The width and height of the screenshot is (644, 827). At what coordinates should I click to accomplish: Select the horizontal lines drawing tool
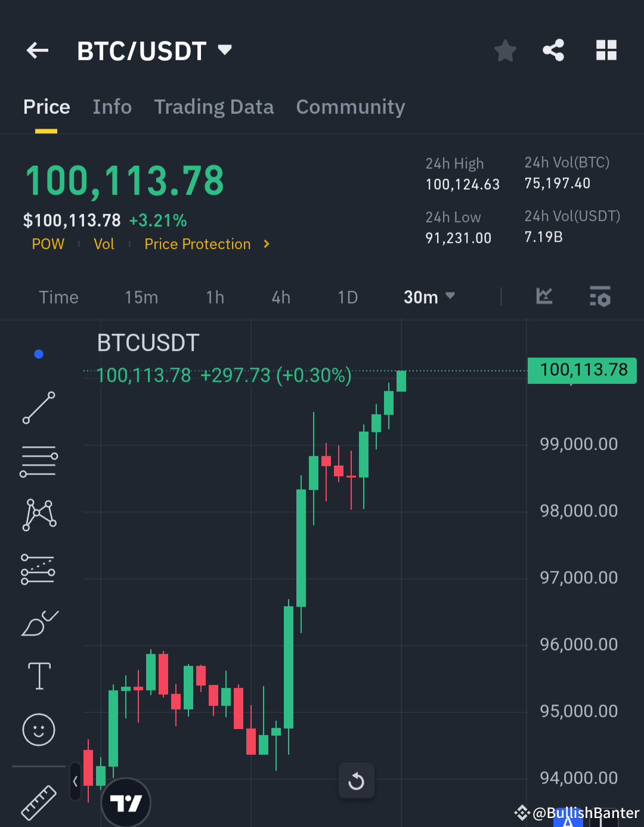[x=38, y=460]
